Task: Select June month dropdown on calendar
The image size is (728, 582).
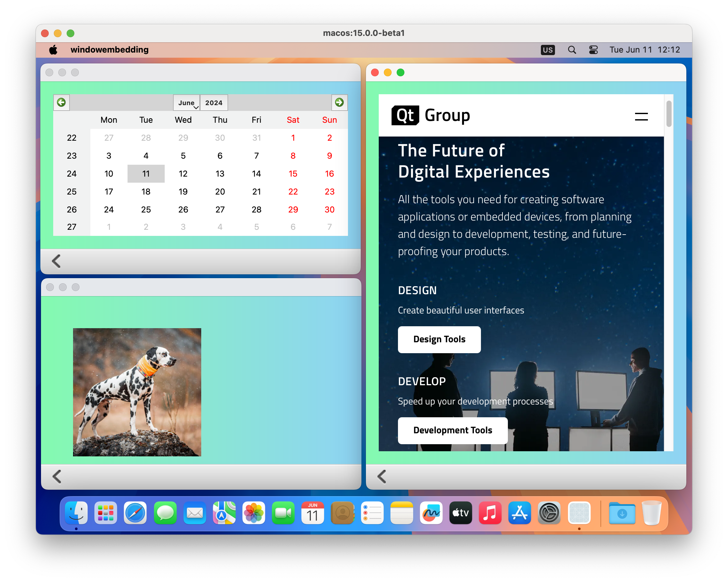Action: pos(187,103)
